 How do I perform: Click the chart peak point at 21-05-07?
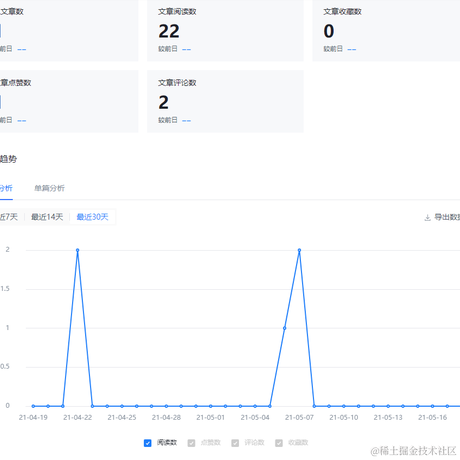tap(299, 250)
